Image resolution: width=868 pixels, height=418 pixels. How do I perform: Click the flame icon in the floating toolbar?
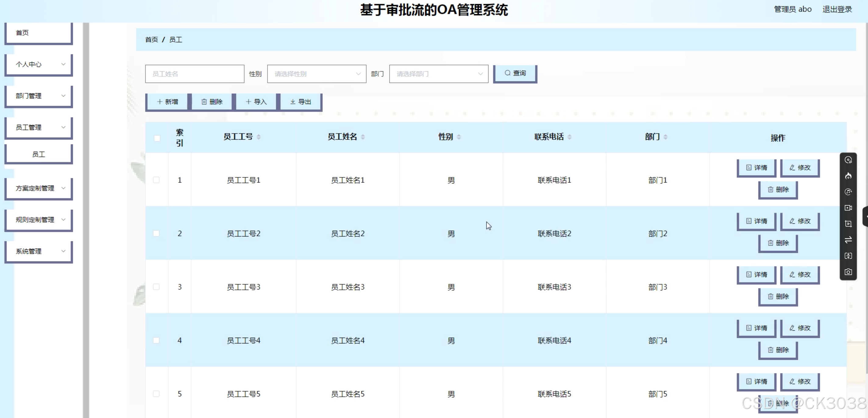click(848, 175)
